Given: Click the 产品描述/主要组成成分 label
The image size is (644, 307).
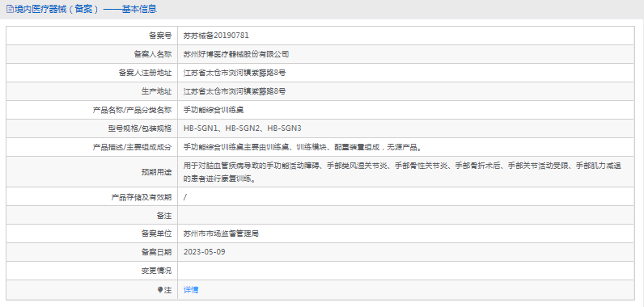Looking at the screenshot, I should 132,147.
